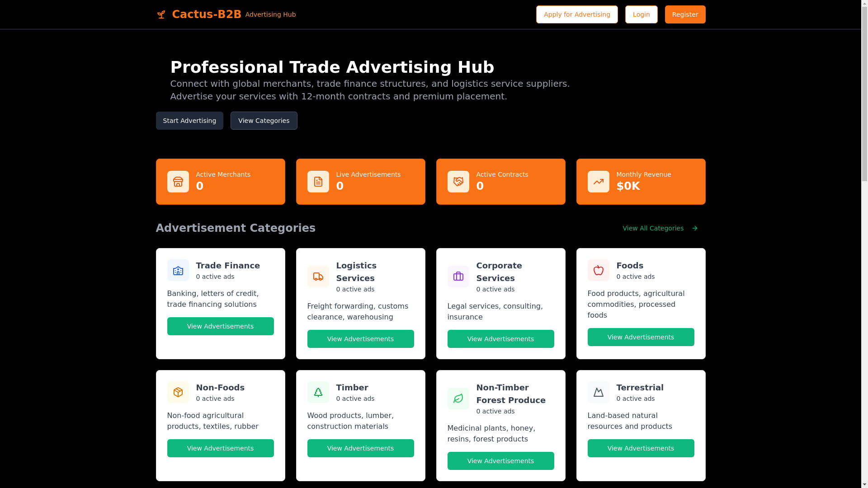Click the Professional Trade Advertising Hub headline

pos(332,67)
